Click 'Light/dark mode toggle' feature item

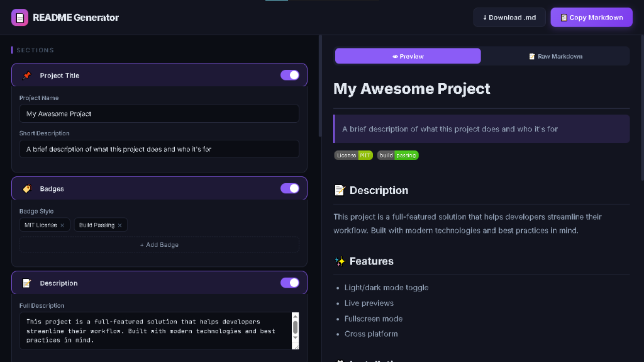pyautogui.click(x=386, y=288)
